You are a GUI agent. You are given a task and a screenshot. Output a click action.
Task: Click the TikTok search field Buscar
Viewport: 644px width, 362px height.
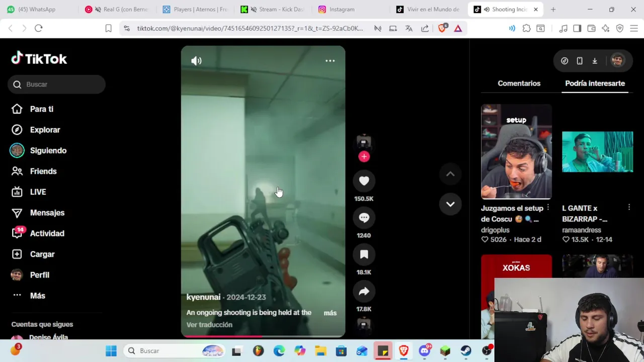(x=56, y=84)
